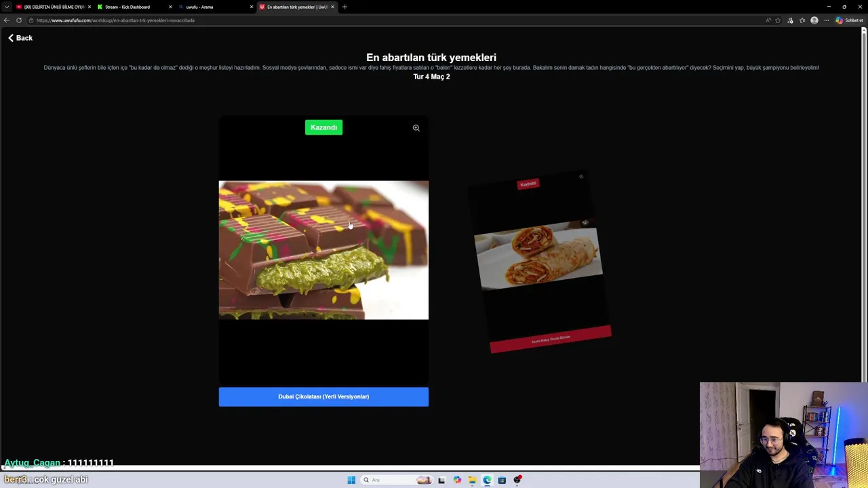
Task: Open the media control music icon
Action: pyautogui.click(x=790, y=20)
